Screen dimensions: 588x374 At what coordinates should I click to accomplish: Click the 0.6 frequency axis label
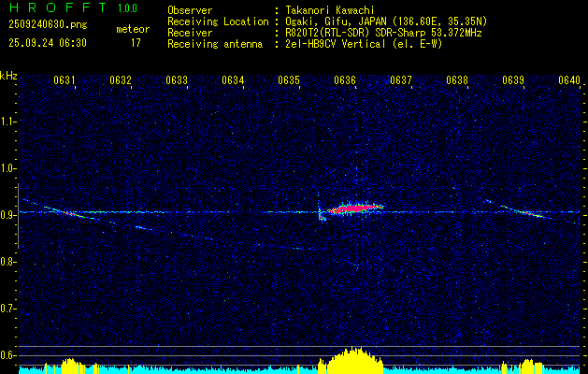8,355
